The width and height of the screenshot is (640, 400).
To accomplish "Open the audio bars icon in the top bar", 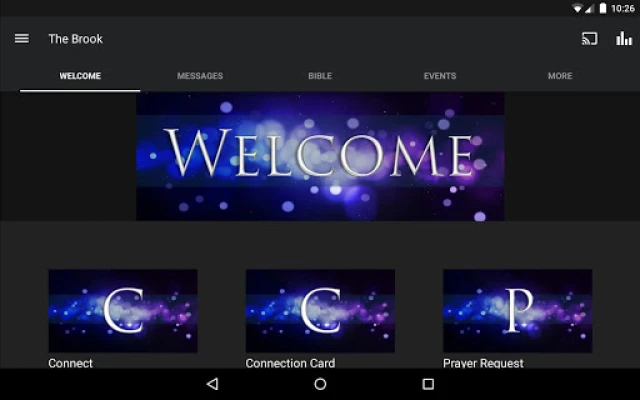I will [624, 39].
